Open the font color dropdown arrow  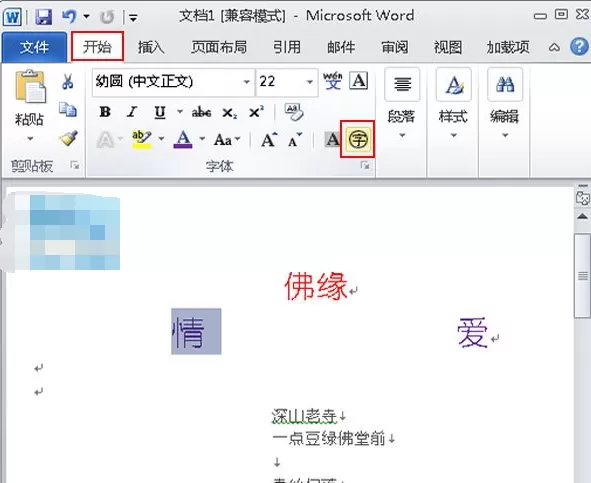click(202, 139)
